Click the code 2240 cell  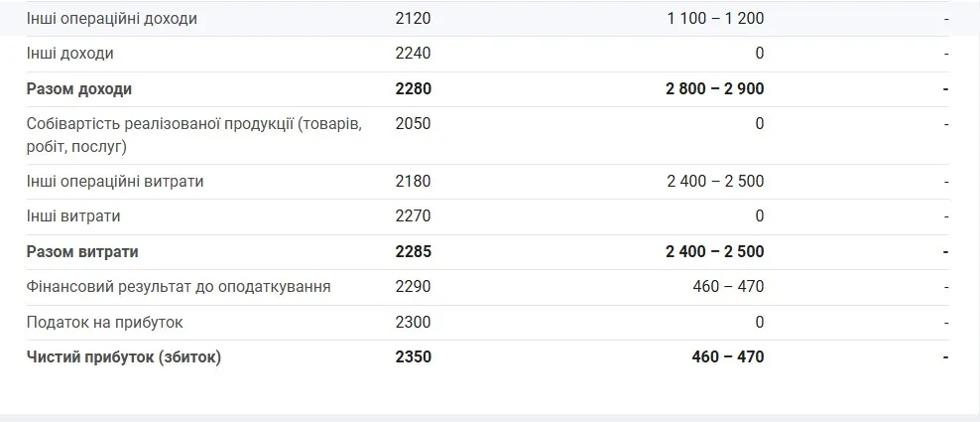click(x=413, y=54)
